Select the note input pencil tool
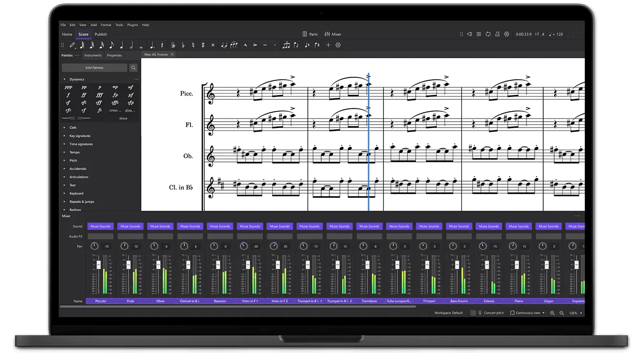Screen dimensions: 644x353 [72, 45]
